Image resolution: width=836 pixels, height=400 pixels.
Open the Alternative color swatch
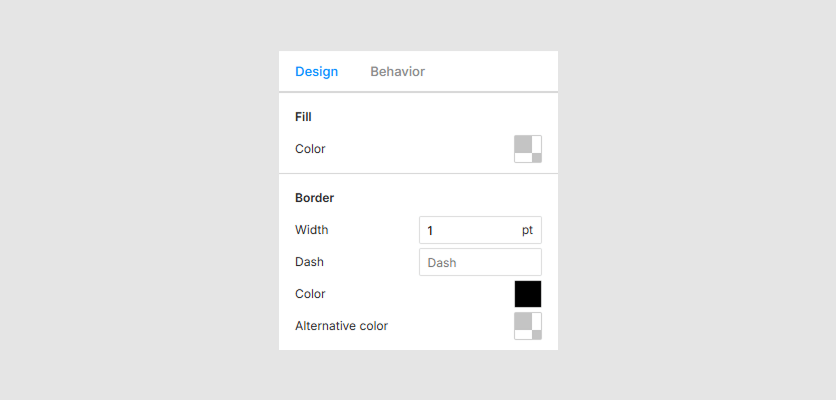coord(527,326)
